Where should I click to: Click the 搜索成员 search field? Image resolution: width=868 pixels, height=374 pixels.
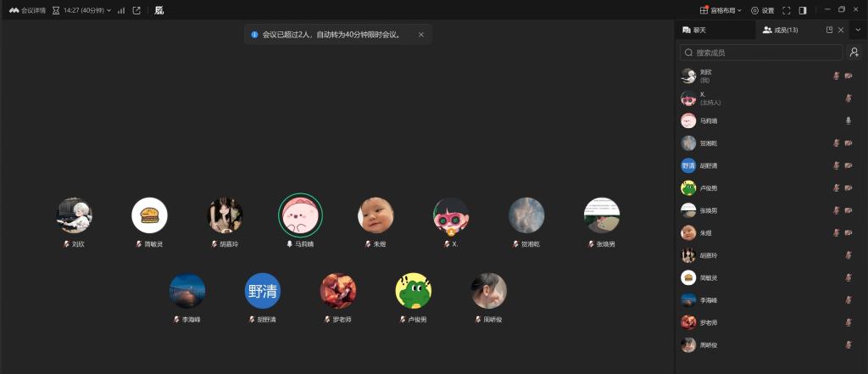[761, 53]
